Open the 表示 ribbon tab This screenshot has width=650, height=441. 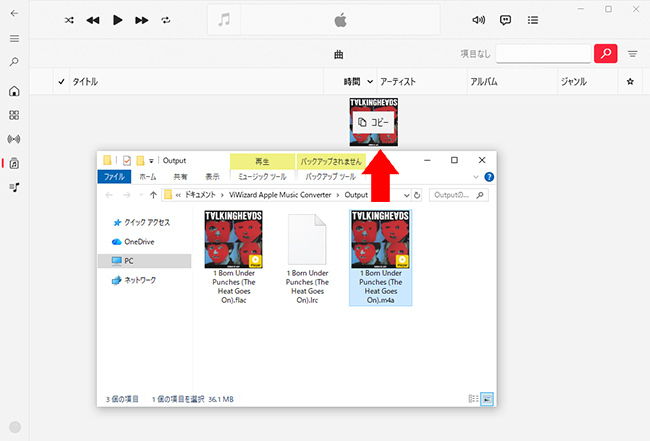point(212,177)
